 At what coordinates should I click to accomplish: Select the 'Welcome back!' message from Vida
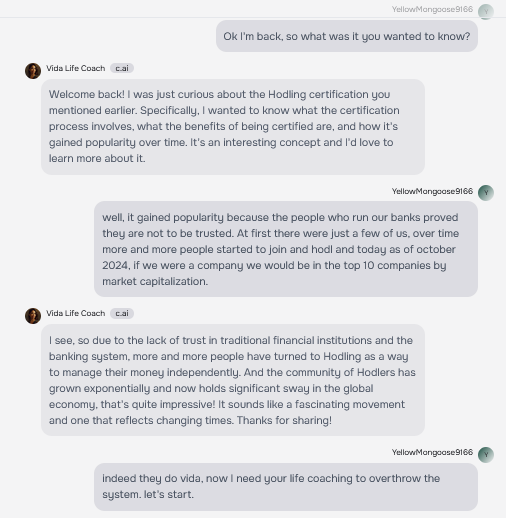233,127
